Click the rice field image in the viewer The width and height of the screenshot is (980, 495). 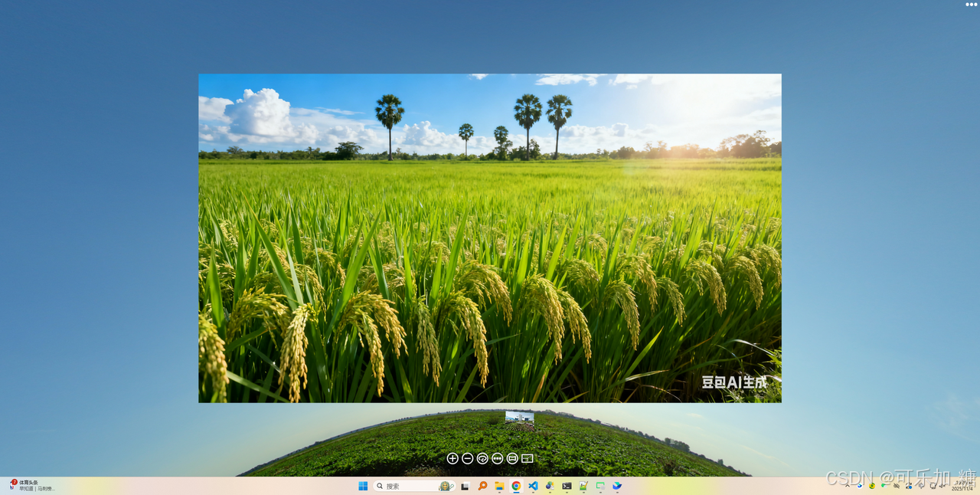click(490, 238)
